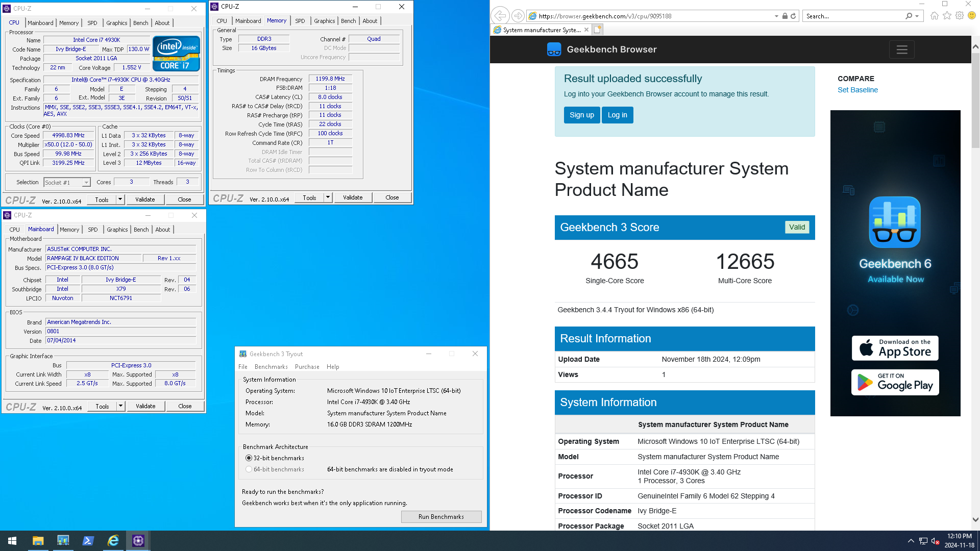The height and width of the screenshot is (551, 980).
Task: Click Close in the Mainboard CPU-Z window
Action: coord(185,406)
